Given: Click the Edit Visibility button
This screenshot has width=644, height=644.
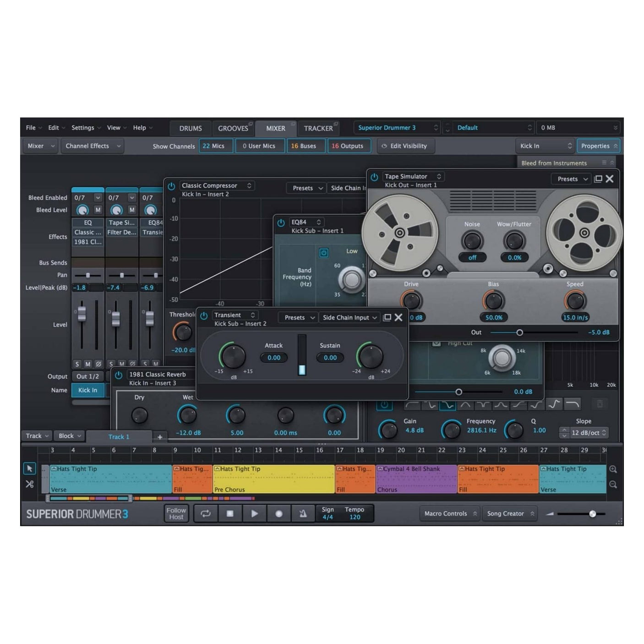Looking at the screenshot, I should pos(405,146).
